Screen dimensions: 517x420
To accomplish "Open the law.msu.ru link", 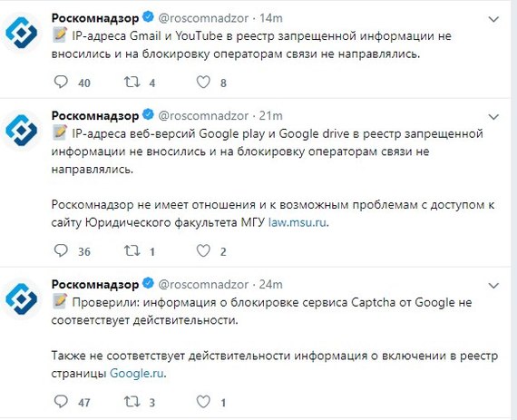I will coord(298,222).
